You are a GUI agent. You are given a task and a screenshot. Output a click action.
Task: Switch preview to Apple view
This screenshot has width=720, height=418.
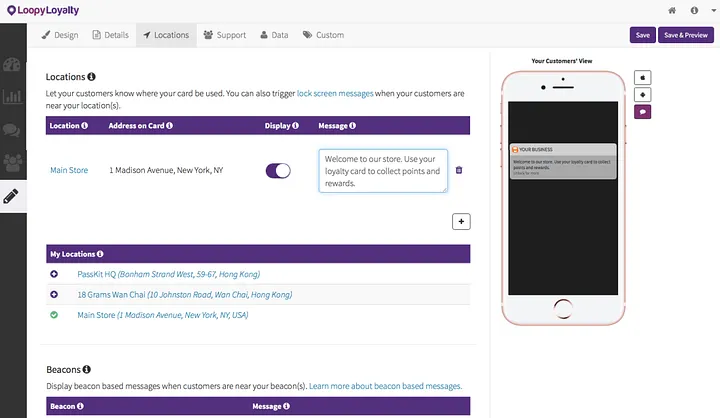(x=642, y=78)
